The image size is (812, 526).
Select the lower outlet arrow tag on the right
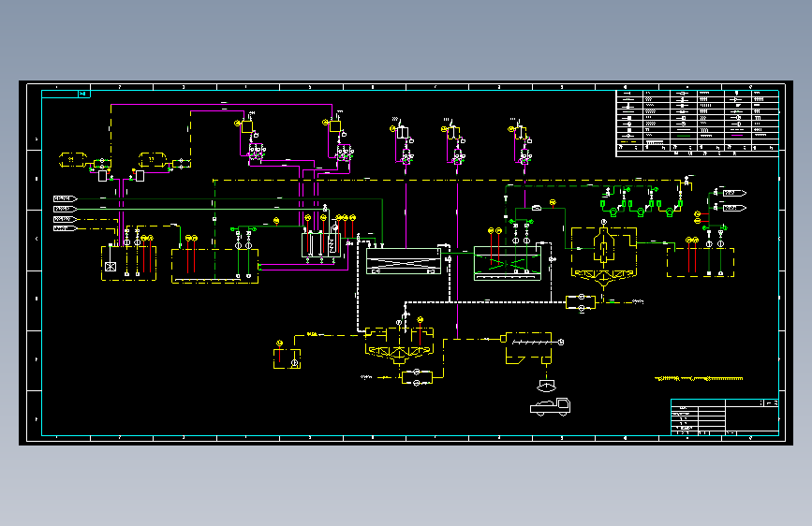pyautogui.click(x=734, y=208)
